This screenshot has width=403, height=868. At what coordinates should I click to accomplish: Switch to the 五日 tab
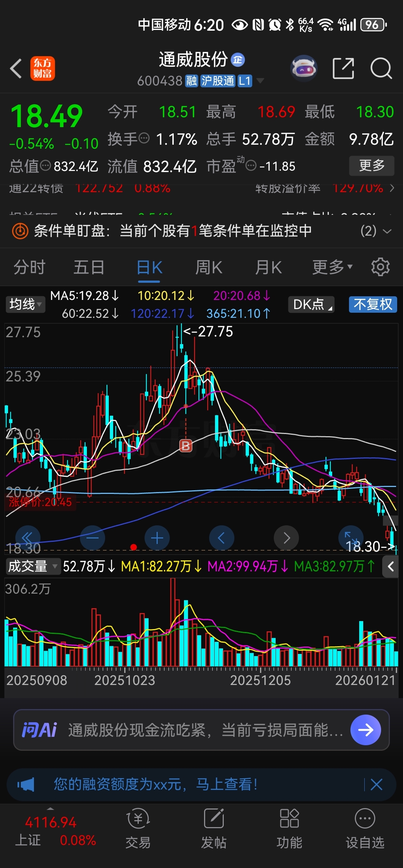tap(89, 267)
